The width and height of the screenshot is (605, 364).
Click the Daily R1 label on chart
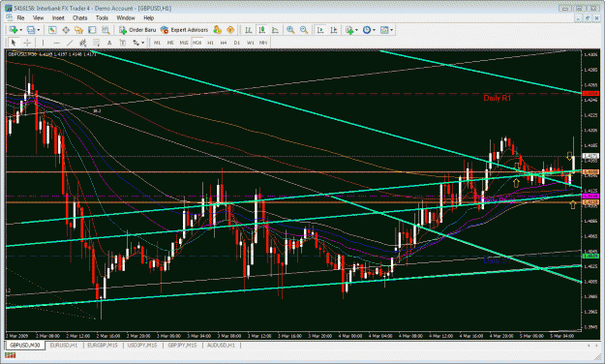(497, 98)
